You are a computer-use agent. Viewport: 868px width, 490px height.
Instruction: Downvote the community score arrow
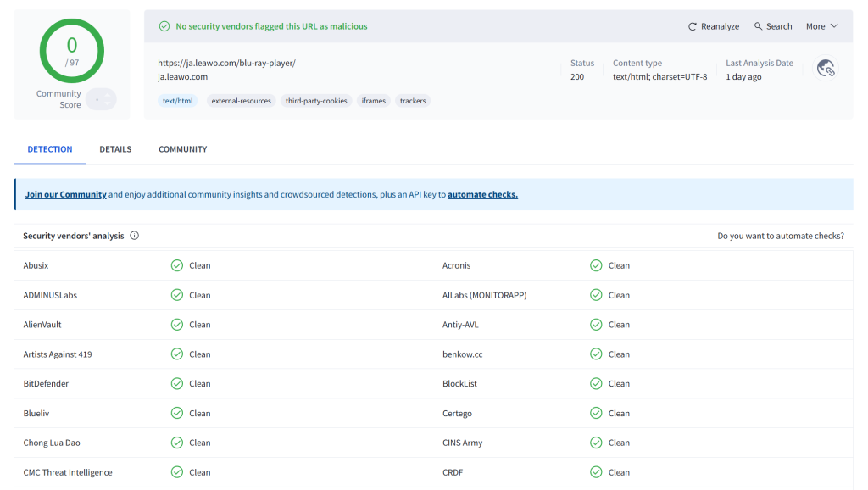coord(108,103)
